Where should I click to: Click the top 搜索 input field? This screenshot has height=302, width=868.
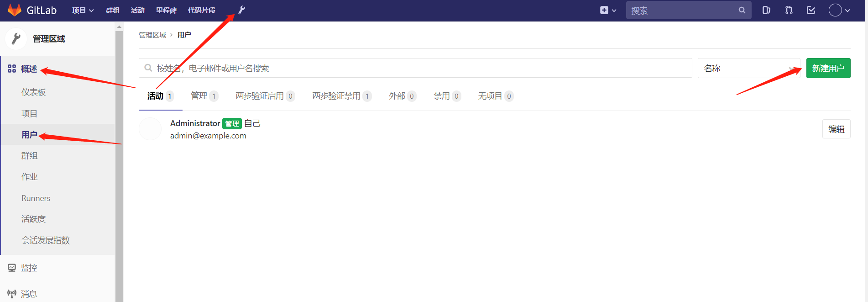coord(689,10)
